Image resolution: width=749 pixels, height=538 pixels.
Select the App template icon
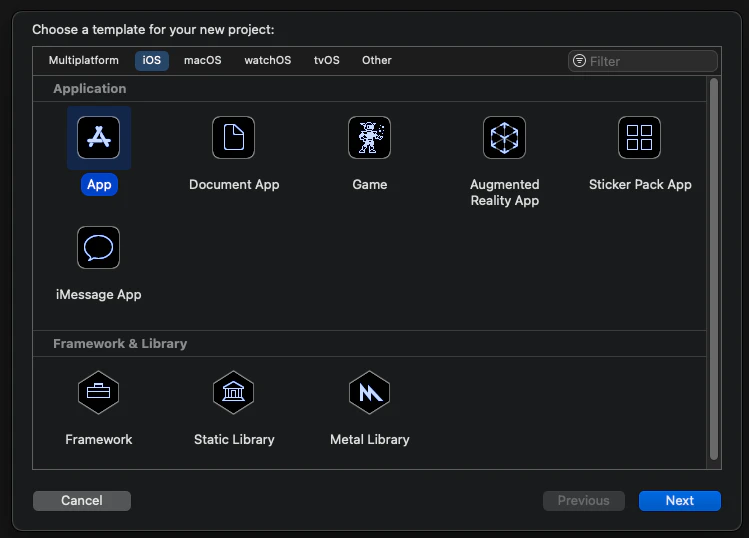click(x=98, y=138)
